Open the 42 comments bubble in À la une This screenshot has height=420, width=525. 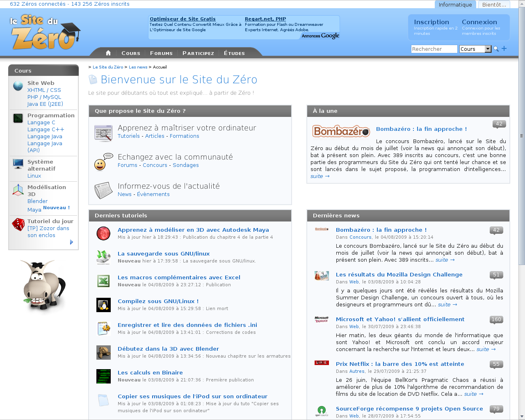[x=499, y=124]
